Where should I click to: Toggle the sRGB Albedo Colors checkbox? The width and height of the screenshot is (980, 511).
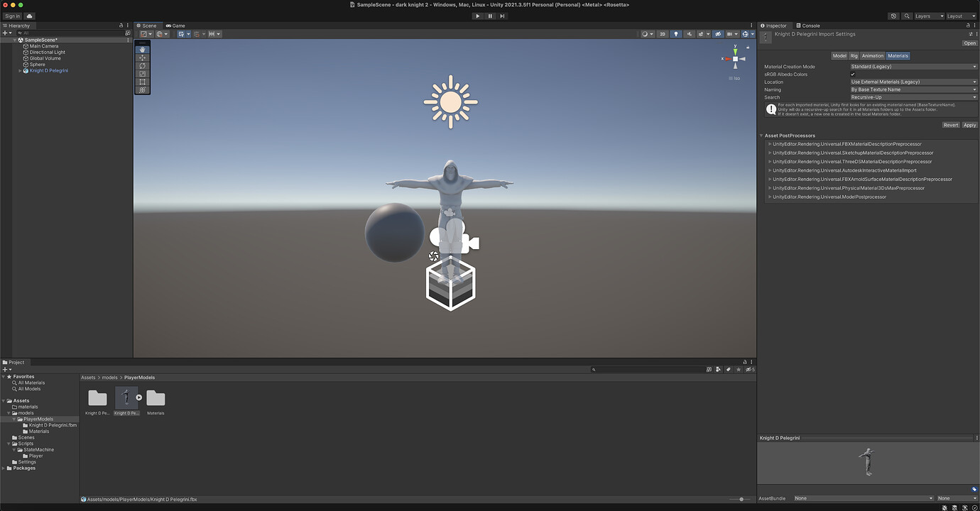[853, 74]
